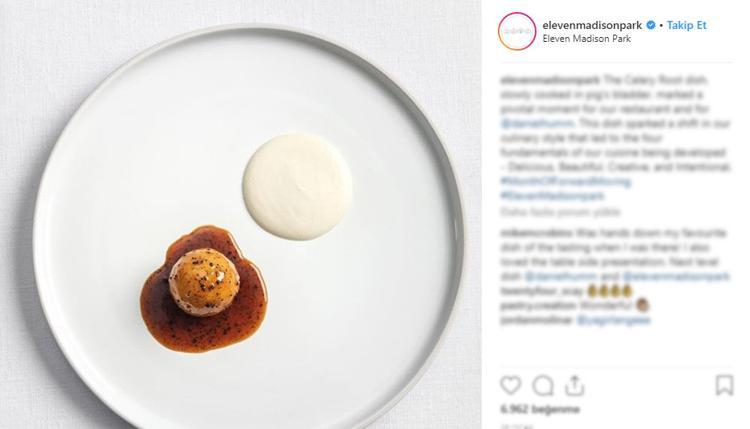Load more comments with Daha fazla yorum yükle
Image resolution: width=750 pixels, height=429 pixels.
560,211
